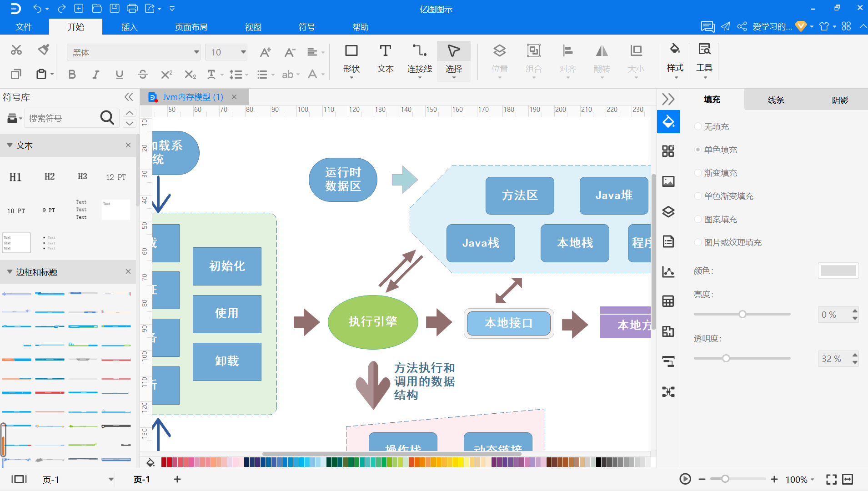Viewport: 868px width, 491px height.
Task: Add a new page with plus button
Action: click(177, 479)
